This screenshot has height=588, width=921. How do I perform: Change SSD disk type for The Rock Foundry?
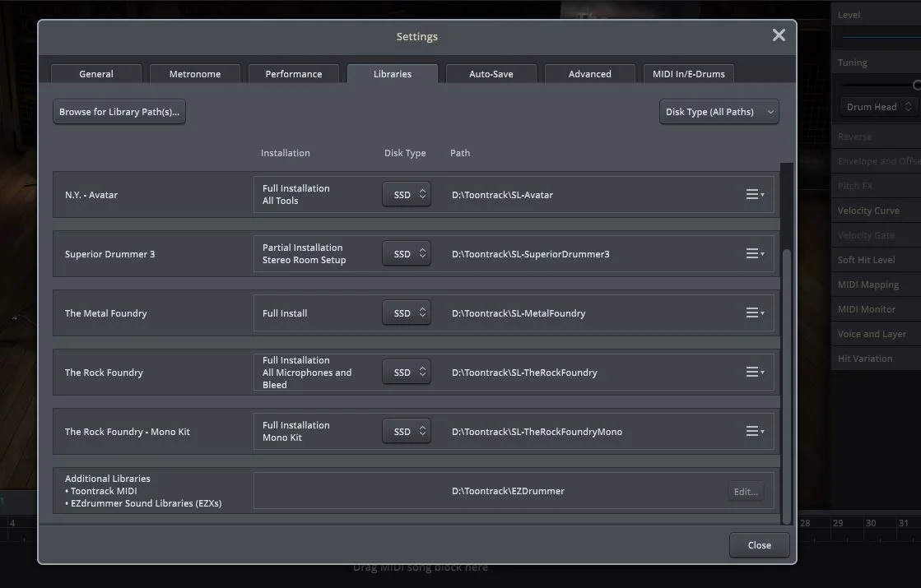pyautogui.click(x=407, y=372)
